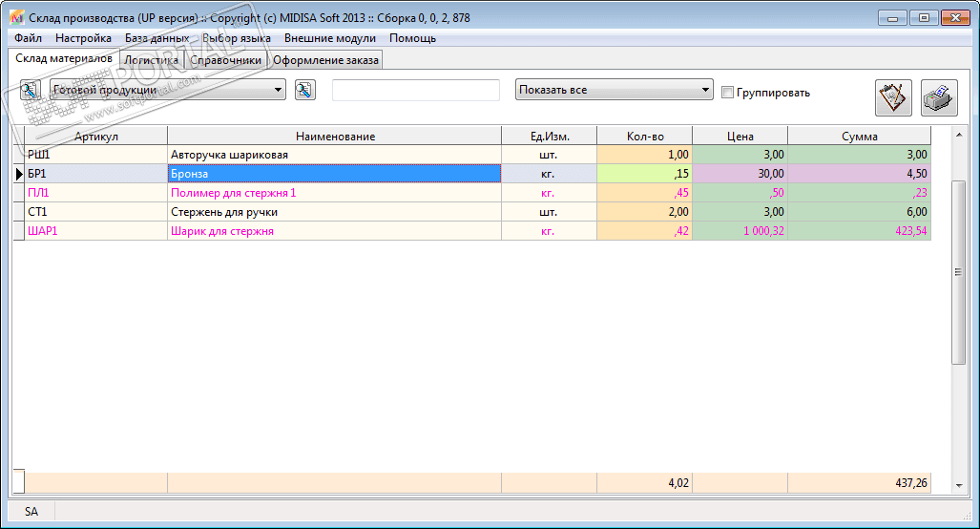Click unit кг. in ШАР1 row
This screenshot has width=980, height=529.
[550, 231]
